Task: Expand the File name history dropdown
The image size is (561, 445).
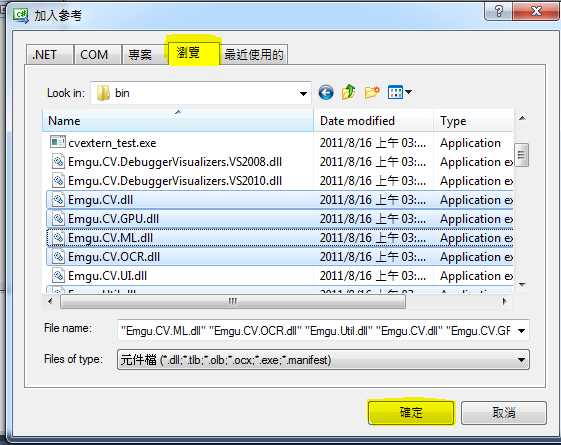Action: [522, 331]
